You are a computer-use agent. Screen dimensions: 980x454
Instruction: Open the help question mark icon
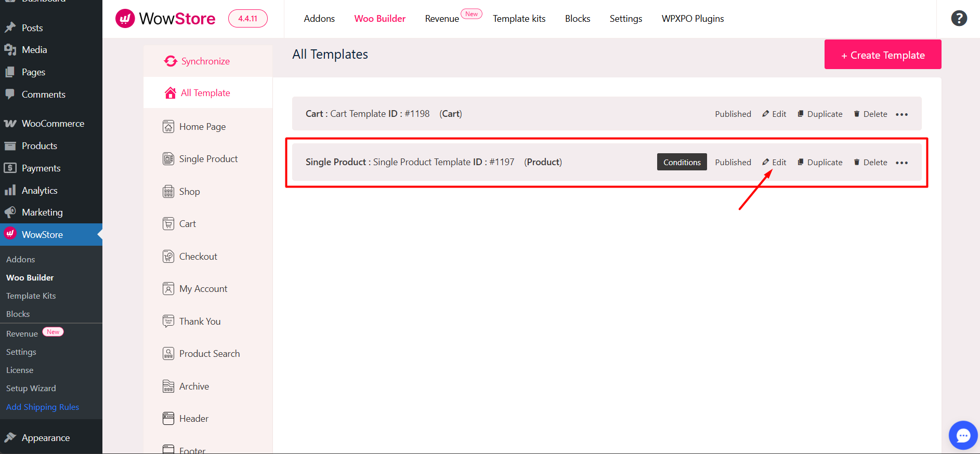[959, 19]
